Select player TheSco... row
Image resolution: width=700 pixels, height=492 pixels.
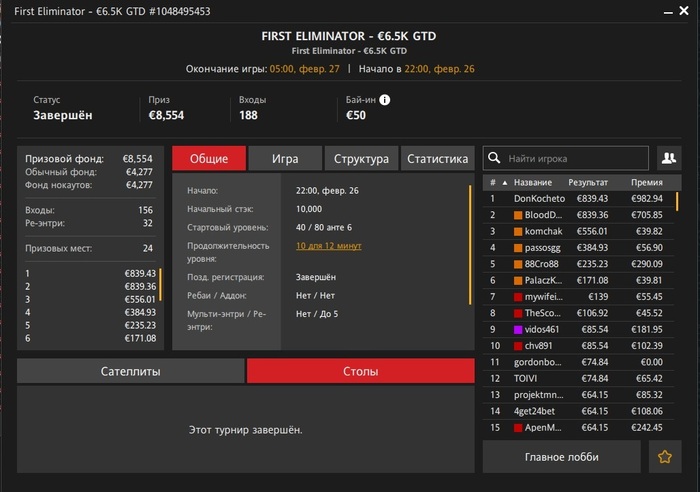[579, 313]
